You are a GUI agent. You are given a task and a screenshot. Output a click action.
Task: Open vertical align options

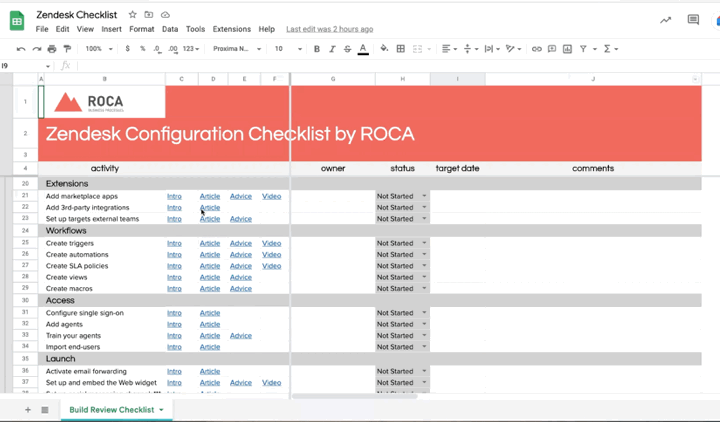pos(471,49)
